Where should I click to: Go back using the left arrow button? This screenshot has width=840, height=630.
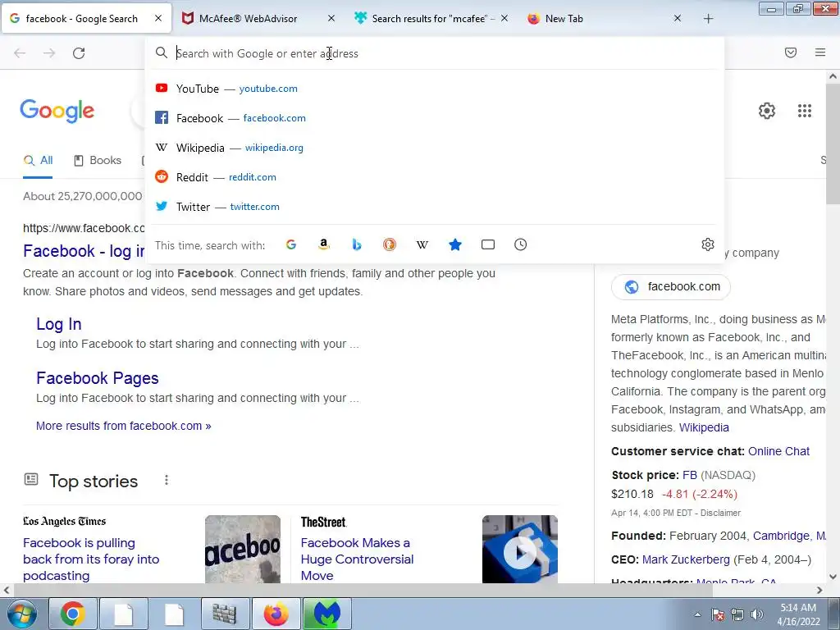point(20,53)
